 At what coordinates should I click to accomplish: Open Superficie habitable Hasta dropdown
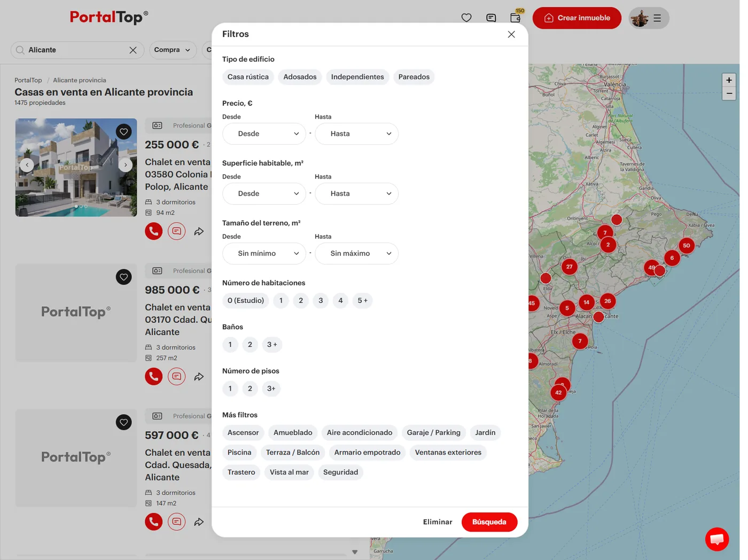pyautogui.click(x=357, y=193)
